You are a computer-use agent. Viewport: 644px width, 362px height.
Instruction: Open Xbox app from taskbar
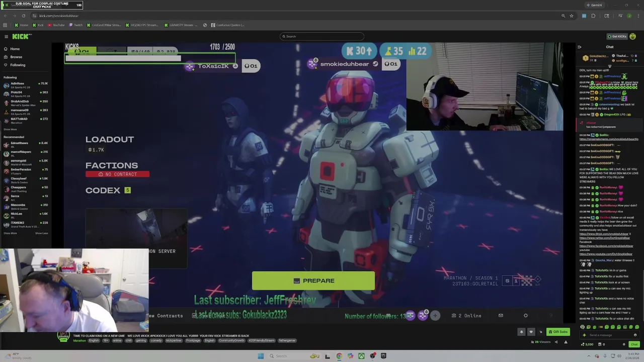click(361, 356)
